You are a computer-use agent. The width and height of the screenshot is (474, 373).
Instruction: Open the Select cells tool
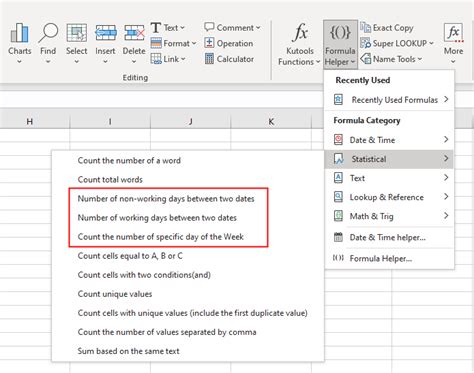[x=77, y=33]
